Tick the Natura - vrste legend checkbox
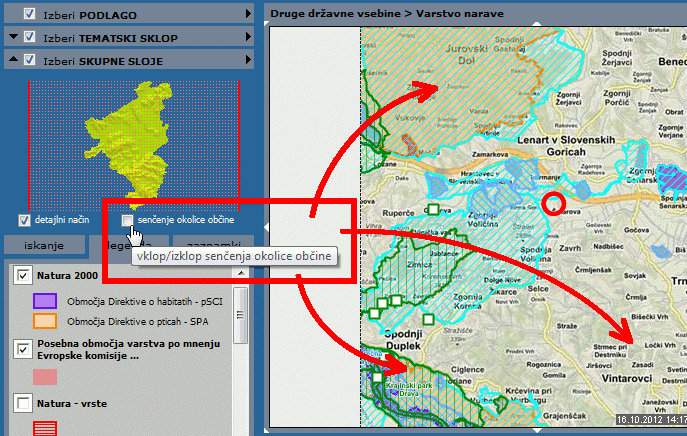The image size is (687, 436). pyautogui.click(x=23, y=403)
